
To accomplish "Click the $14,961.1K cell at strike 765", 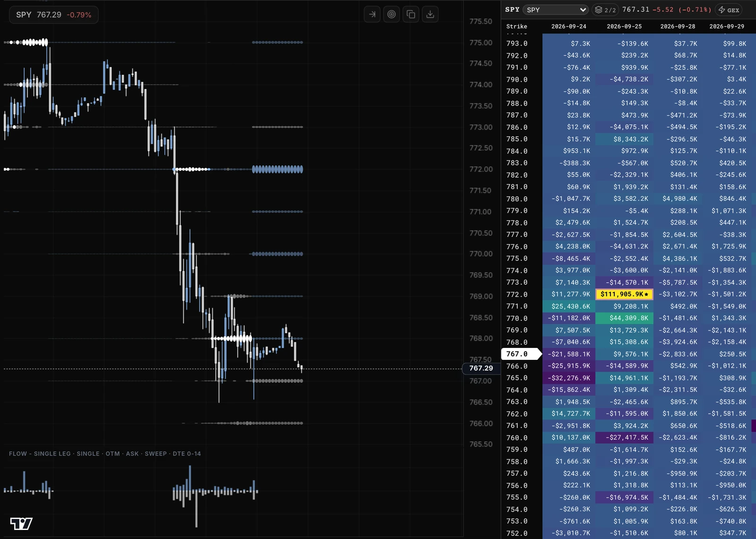I will [624, 378].
